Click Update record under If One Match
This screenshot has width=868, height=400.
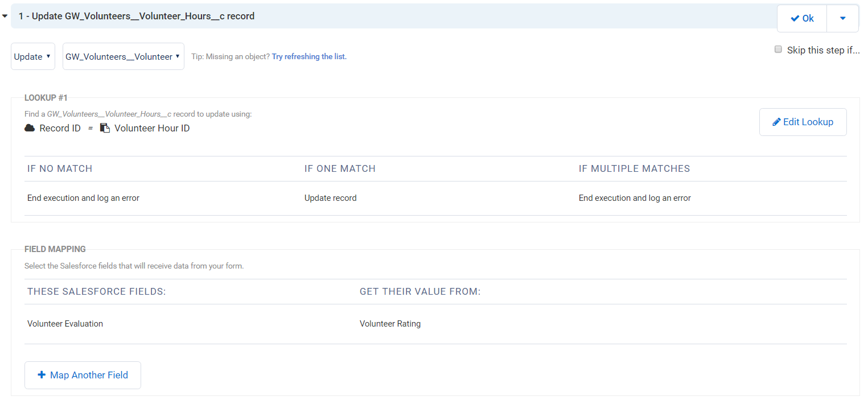(331, 198)
